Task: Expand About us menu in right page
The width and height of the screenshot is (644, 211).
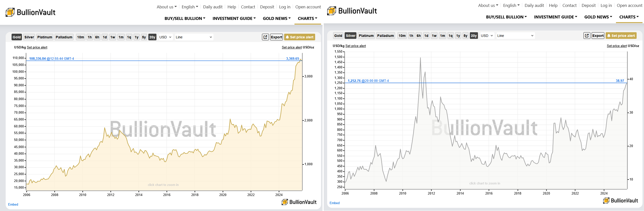Action: [x=488, y=5]
